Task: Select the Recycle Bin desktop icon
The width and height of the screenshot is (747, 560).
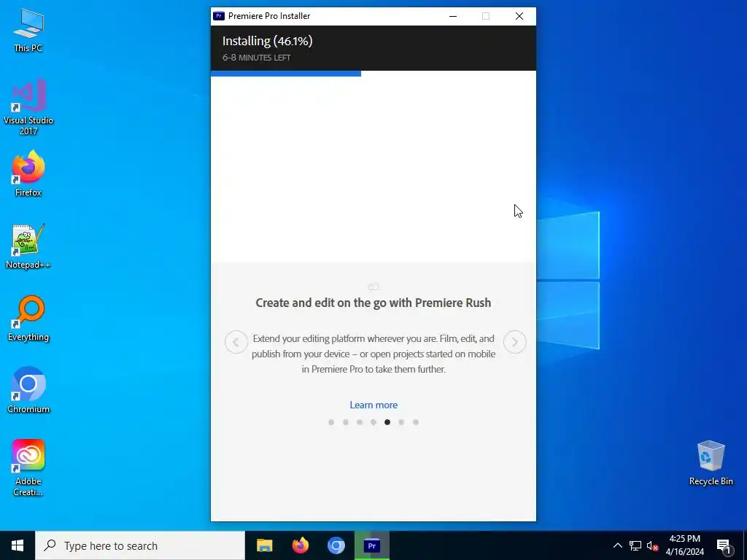Action: pos(711,463)
